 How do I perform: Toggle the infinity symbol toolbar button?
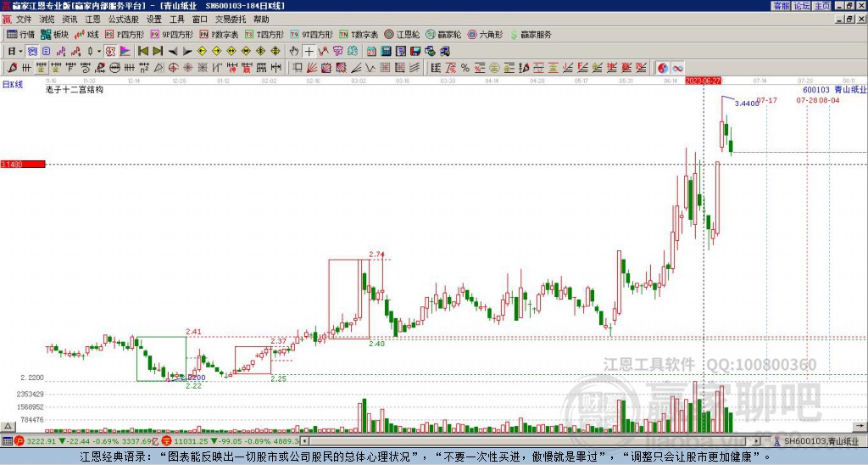tap(677, 68)
